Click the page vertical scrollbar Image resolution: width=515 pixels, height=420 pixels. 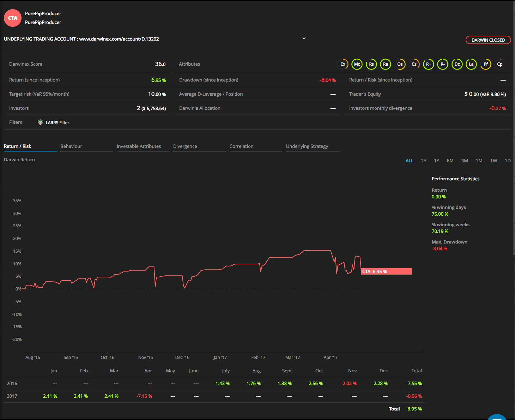pos(514,127)
